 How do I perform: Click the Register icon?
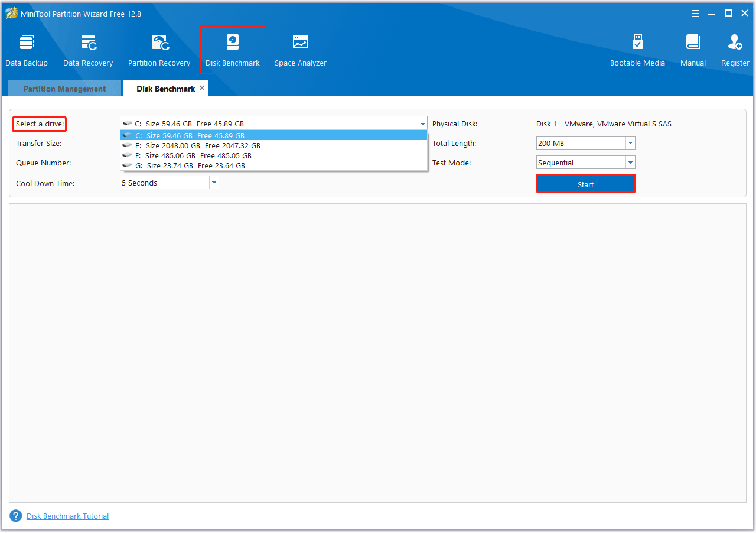(x=734, y=49)
